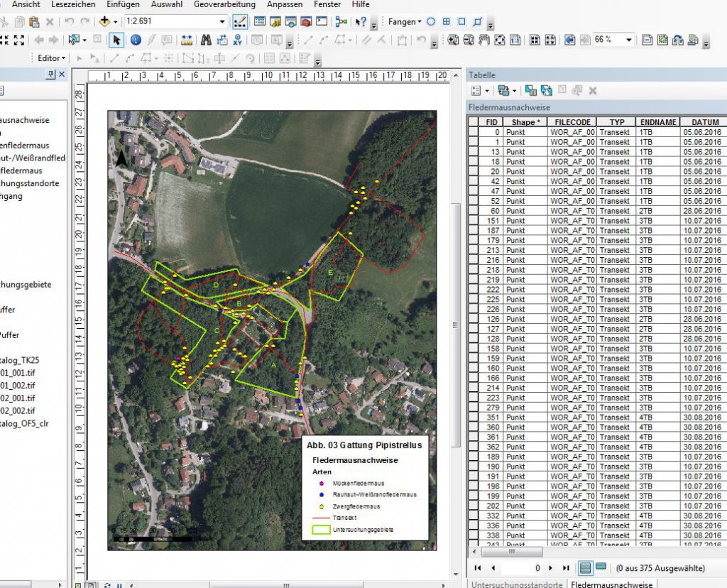The height and width of the screenshot is (588, 727).
Task: Zoom in on the layout page
Action: [x=453, y=40]
